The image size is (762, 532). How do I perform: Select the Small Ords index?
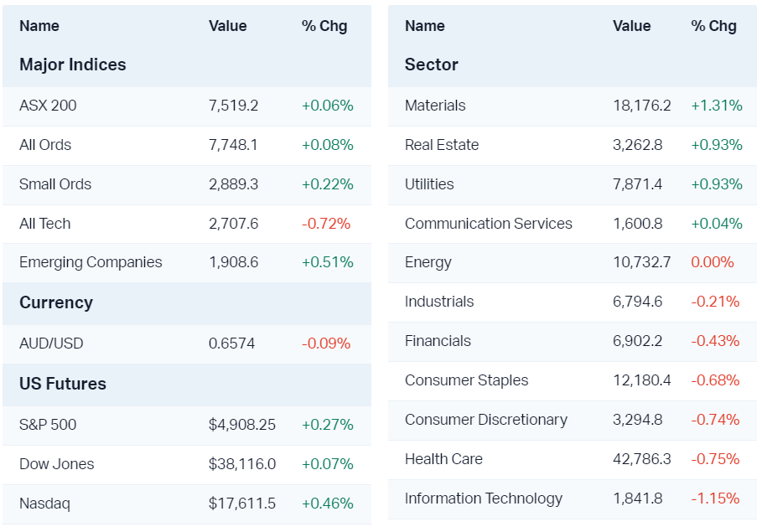(x=55, y=184)
